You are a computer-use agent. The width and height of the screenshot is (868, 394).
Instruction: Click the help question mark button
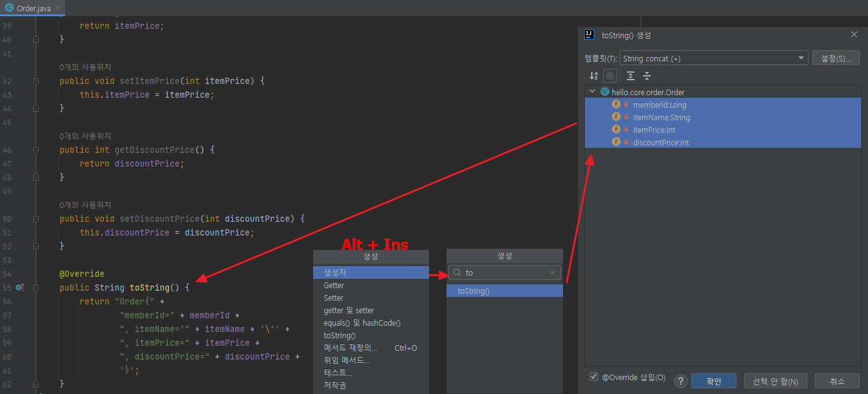coord(681,381)
